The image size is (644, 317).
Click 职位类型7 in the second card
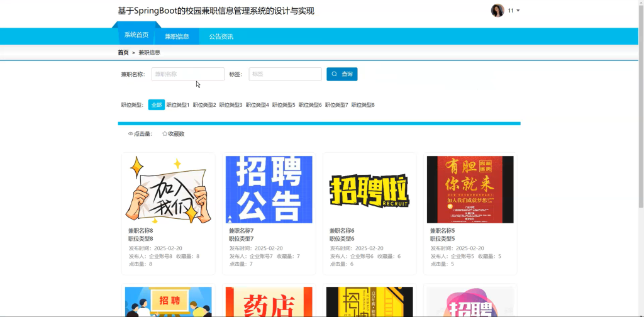[241, 238]
